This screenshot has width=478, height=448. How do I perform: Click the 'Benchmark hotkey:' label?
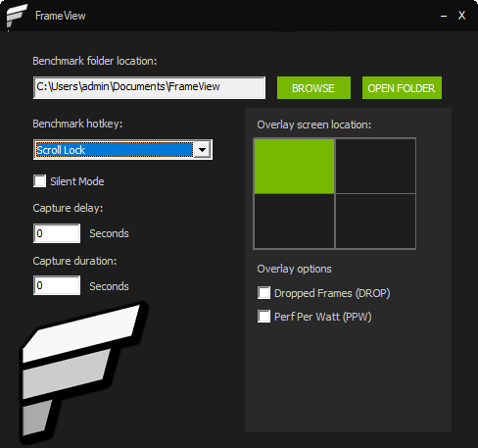pyautogui.click(x=77, y=124)
